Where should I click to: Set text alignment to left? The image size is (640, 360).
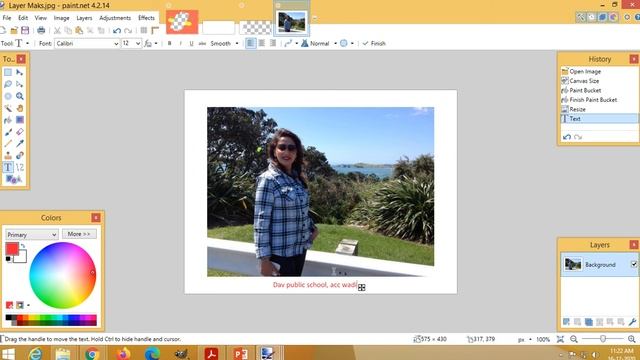click(x=251, y=43)
